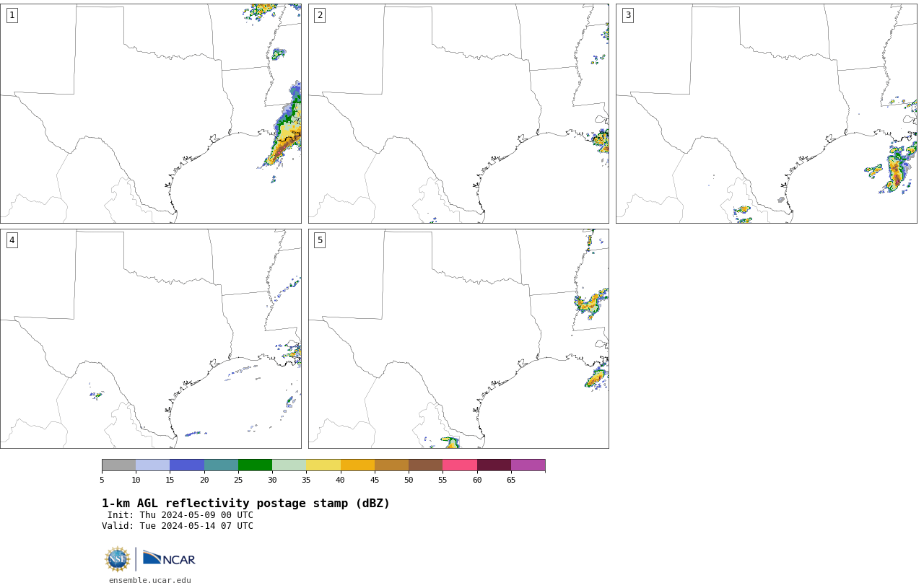Viewport: 924px width, 588px height.
Task: Select the teal 20-25 dBZ swatch
Action: (221, 465)
